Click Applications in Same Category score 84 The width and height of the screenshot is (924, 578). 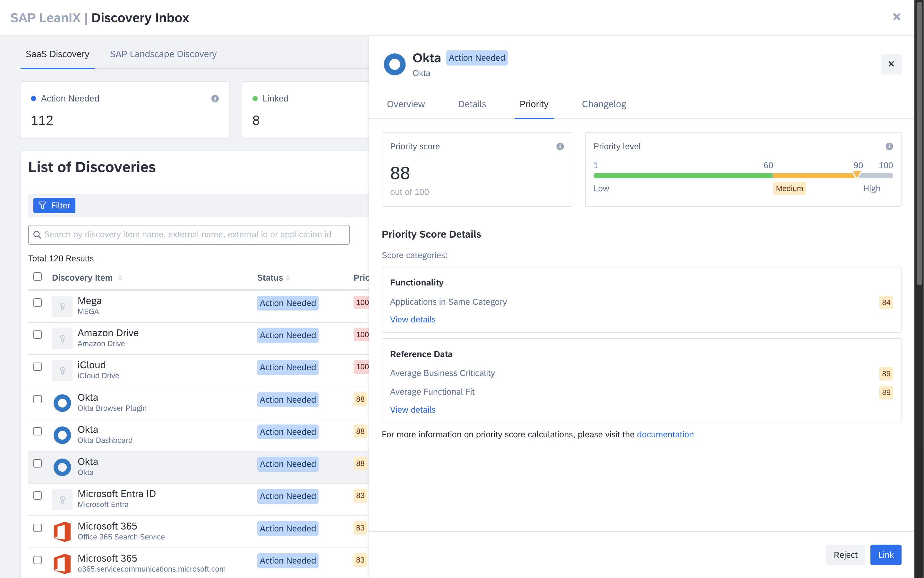coord(886,302)
